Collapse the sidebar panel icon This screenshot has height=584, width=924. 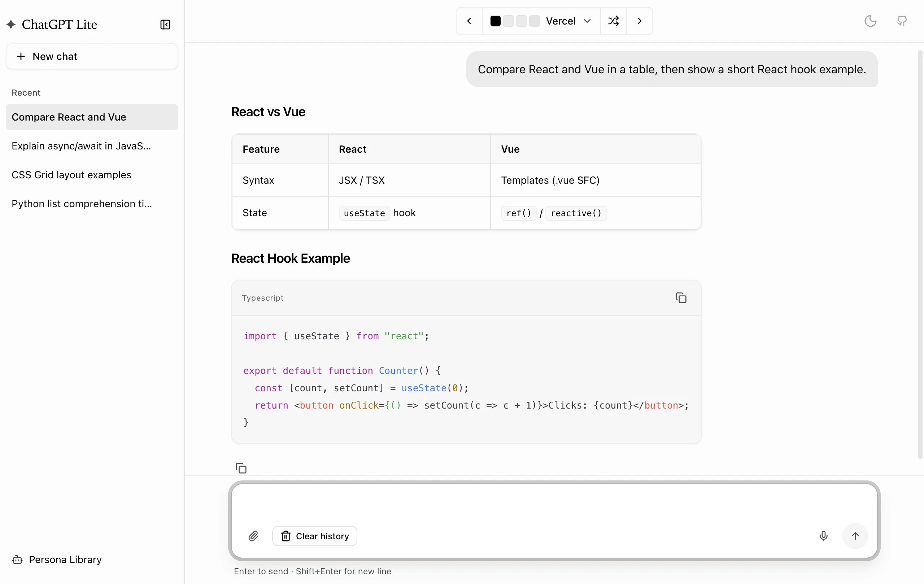point(165,25)
